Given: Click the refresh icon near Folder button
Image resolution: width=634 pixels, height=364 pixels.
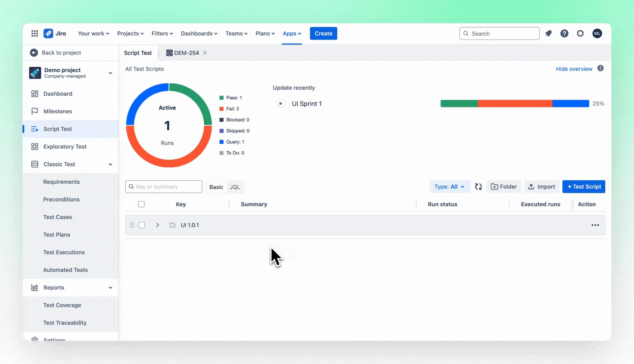Looking at the screenshot, I should click(478, 186).
